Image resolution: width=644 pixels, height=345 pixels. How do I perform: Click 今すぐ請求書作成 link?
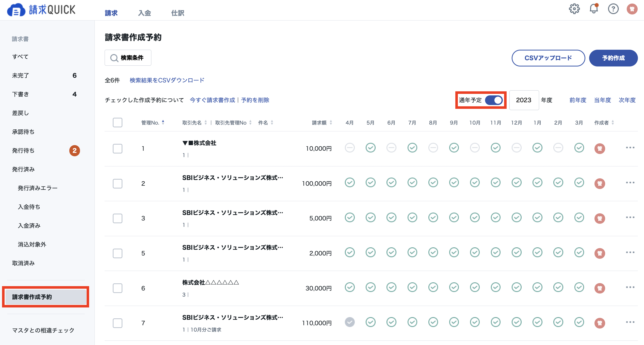click(x=213, y=100)
